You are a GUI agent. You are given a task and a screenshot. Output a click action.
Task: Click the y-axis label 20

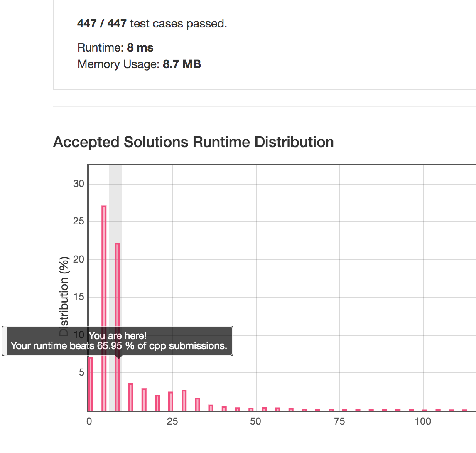click(79, 259)
